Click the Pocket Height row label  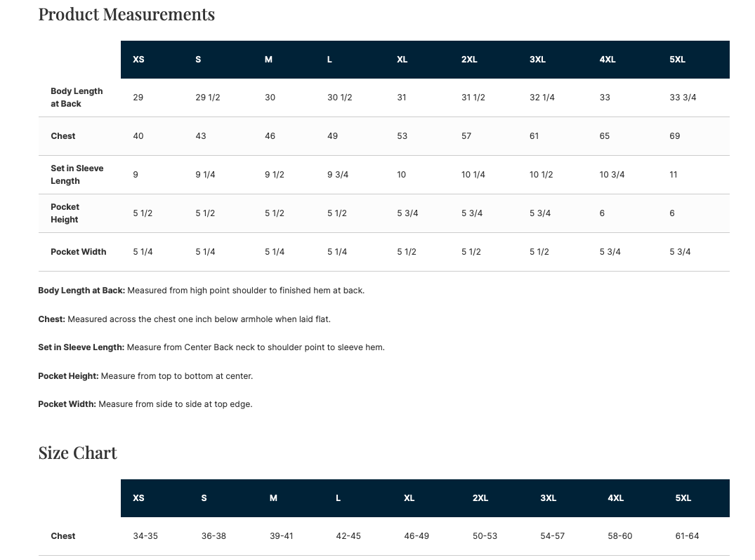[x=65, y=213]
